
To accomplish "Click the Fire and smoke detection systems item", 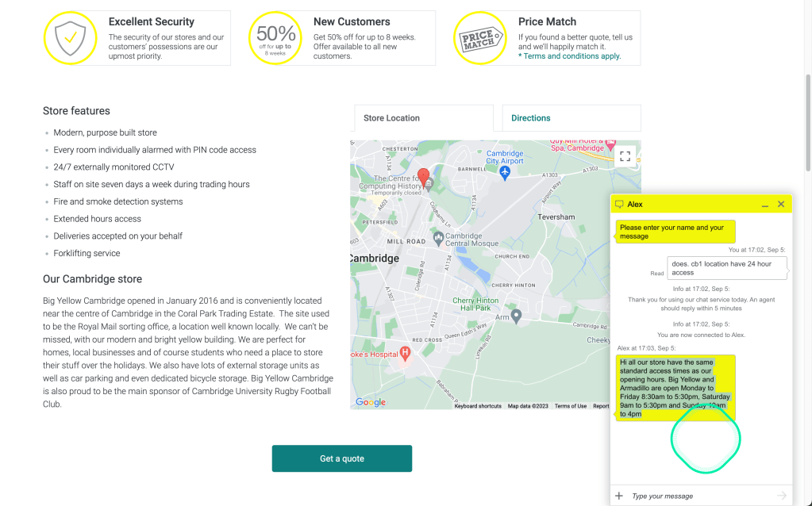I will (x=118, y=201).
